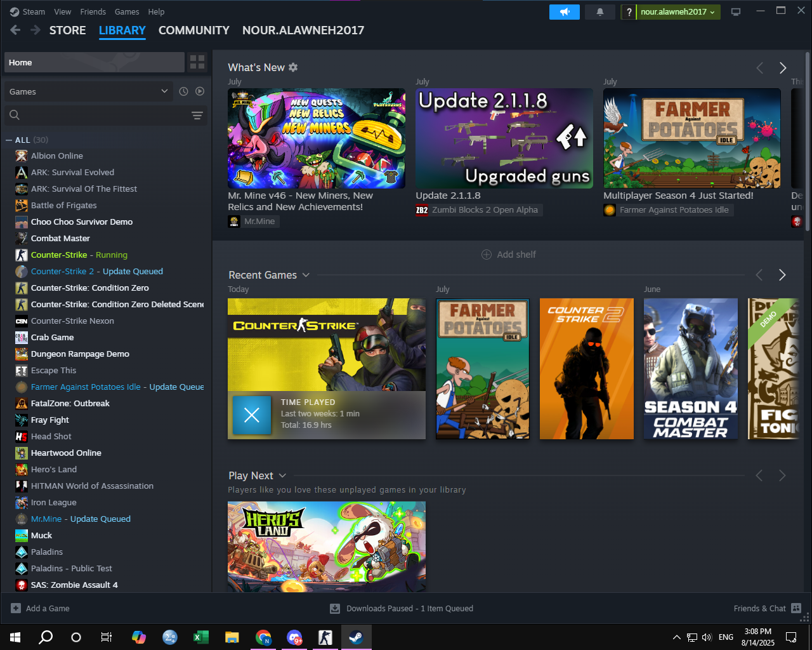Open the View menu
The height and width of the screenshot is (650, 812).
pyautogui.click(x=62, y=11)
